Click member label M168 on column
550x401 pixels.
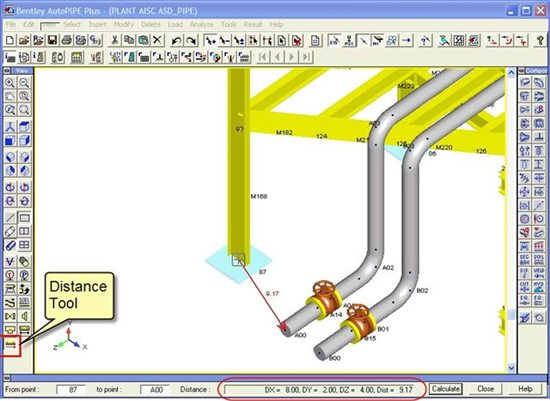(259, 196)
